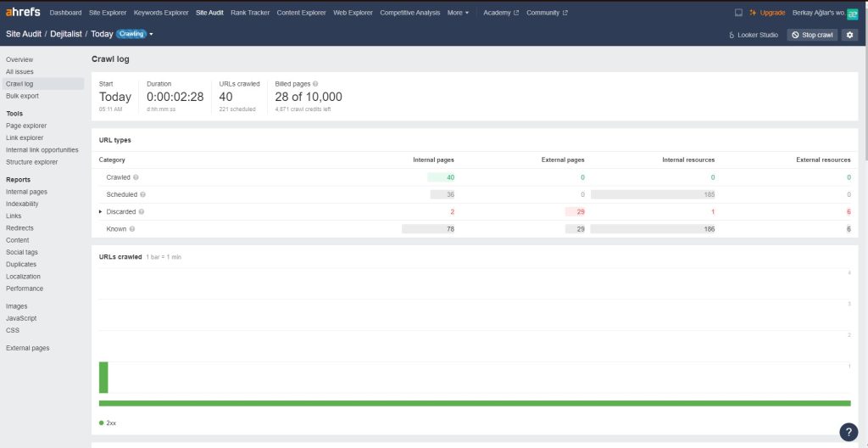Open Images report
Image resolution: width=868 pixels, height=448 pixels.
(17, 306)
